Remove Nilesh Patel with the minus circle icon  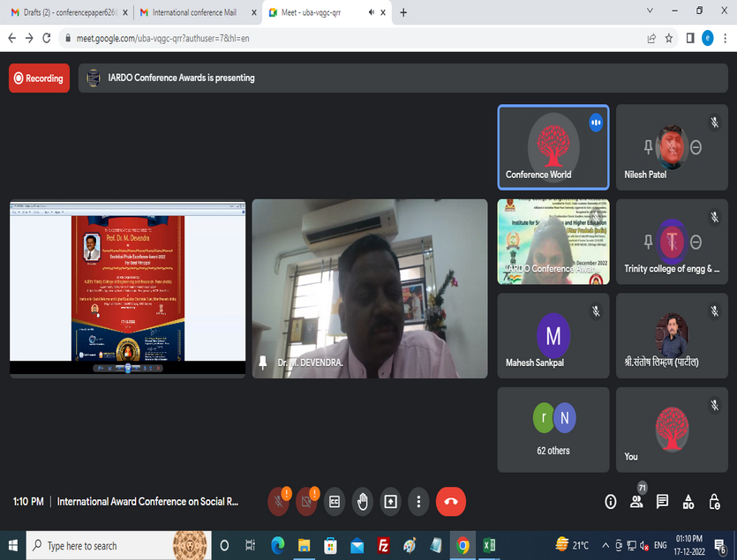(x=696, y=147)
